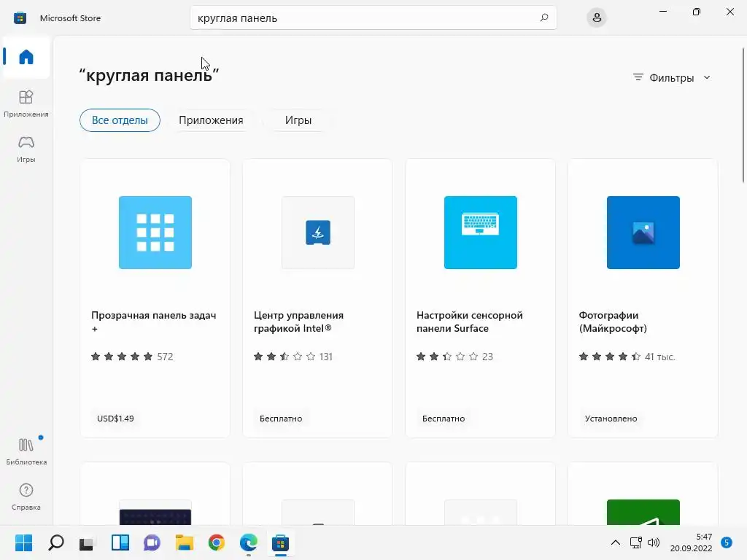Select the Игры filter tab

tap(298, 120)
